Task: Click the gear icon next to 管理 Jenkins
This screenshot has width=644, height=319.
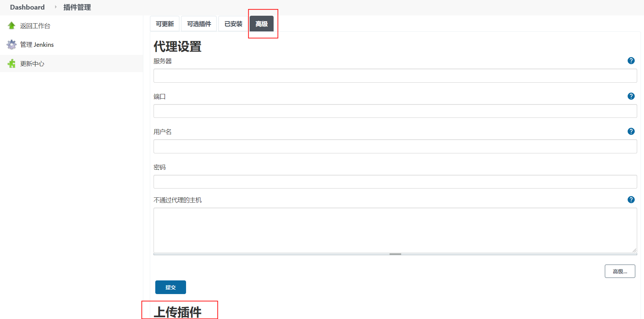Action: point(12,44)
